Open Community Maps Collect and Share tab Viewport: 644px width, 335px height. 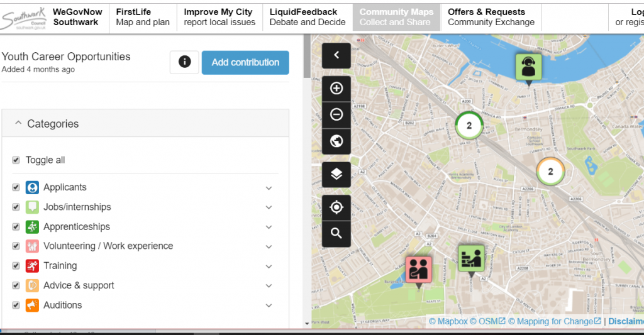pos(396,17)
